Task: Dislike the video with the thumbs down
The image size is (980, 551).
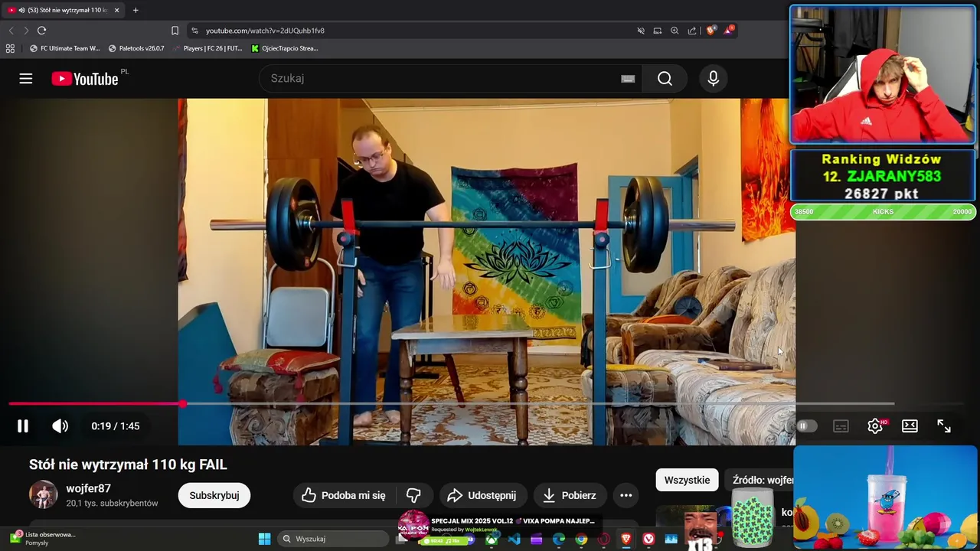Action: pos(413,495)
